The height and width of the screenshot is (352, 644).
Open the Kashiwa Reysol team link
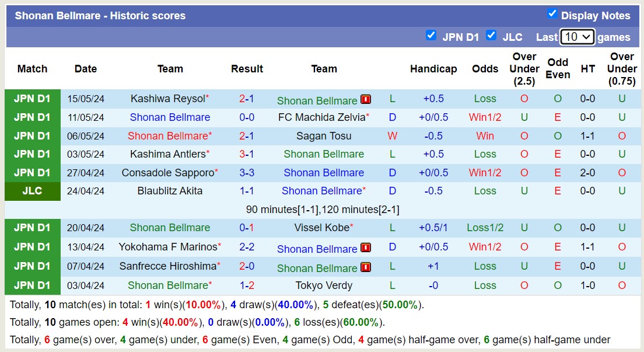click(x=167, y=99)
